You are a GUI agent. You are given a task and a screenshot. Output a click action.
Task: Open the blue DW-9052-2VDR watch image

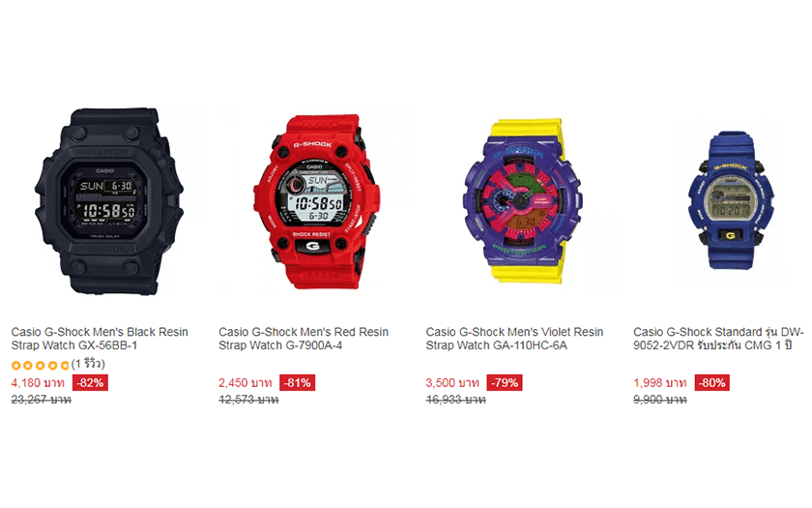[730, 200]
